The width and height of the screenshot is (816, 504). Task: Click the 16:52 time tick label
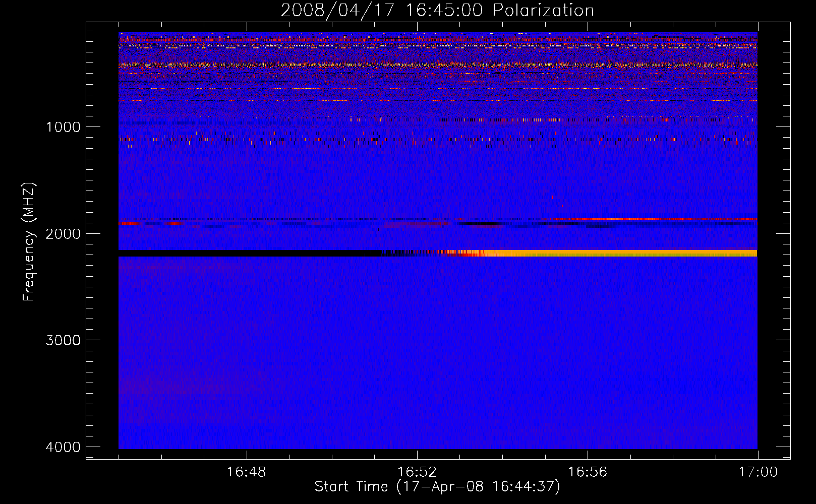(x=417, y=472)
